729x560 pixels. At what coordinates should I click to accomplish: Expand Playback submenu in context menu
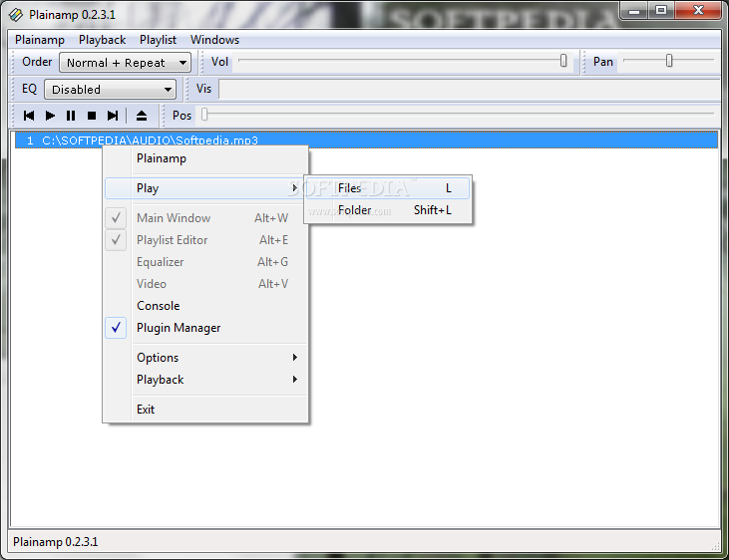tap(205, 380)
